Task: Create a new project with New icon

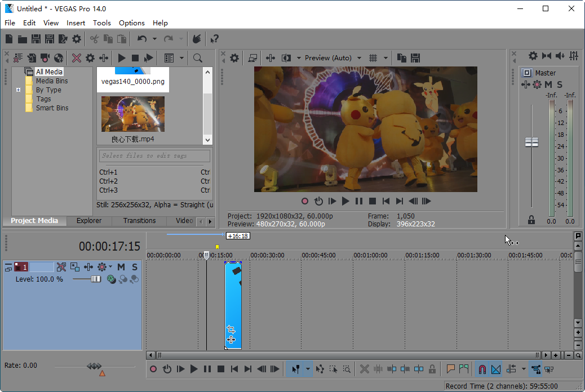Action: point(9,39)
